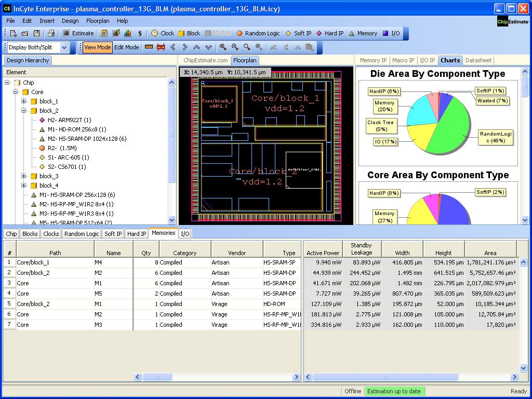The height and width of the screenshot is (399, 532).
Task: Collapse block_2 in the design hierarchy
Action: pos(24,110)
